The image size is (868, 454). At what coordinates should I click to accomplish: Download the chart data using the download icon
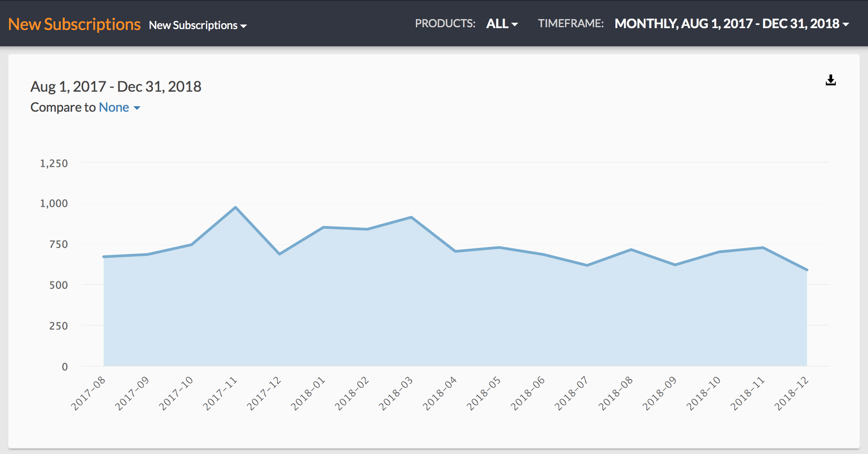pyautogui.click(x=830, y=80)
